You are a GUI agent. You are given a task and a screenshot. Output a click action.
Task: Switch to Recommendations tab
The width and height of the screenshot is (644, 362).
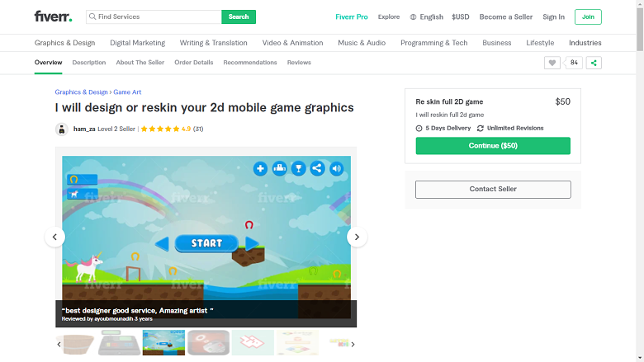click(249, 63)
